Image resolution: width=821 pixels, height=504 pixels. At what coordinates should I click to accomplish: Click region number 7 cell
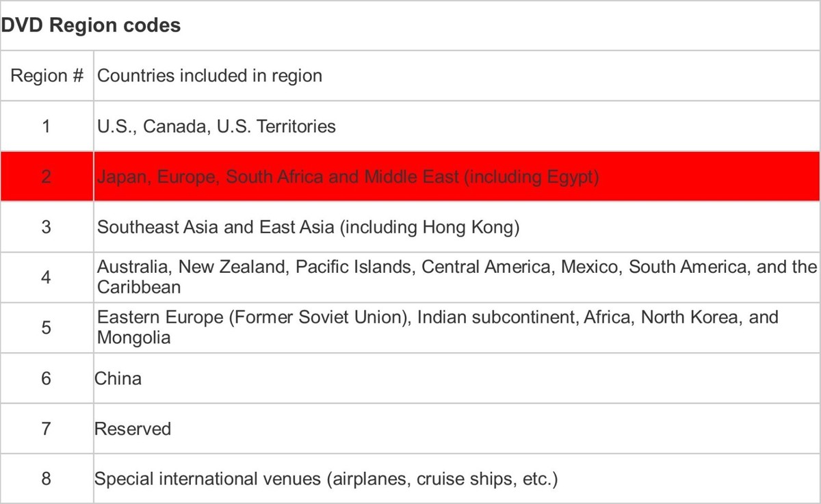point(47,429)
